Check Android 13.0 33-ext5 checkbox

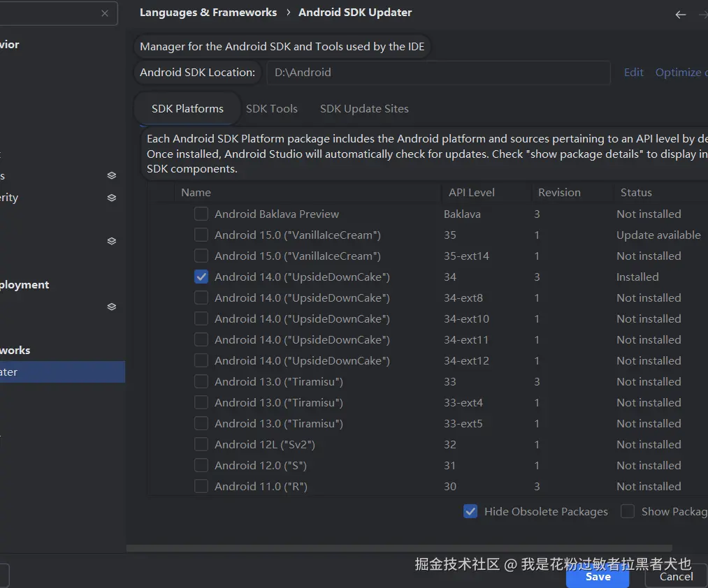click(201, 423)
